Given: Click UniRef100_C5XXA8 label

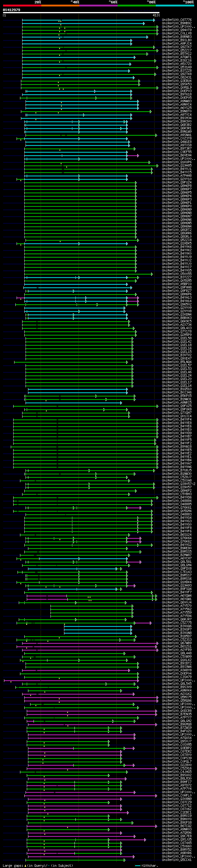Looking at the screenshot, I should point(177,481).
